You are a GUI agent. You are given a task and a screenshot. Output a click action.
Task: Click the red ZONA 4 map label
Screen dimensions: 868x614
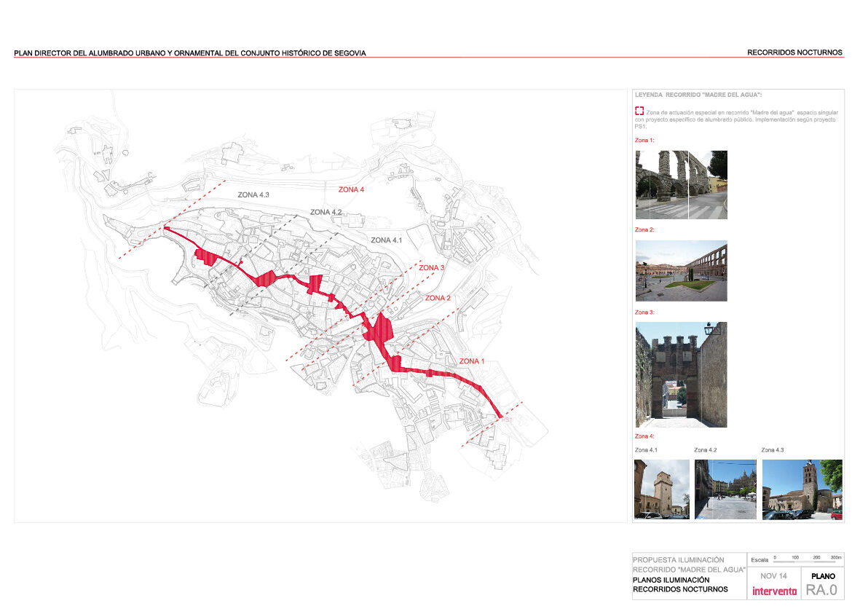coord(351,189)
